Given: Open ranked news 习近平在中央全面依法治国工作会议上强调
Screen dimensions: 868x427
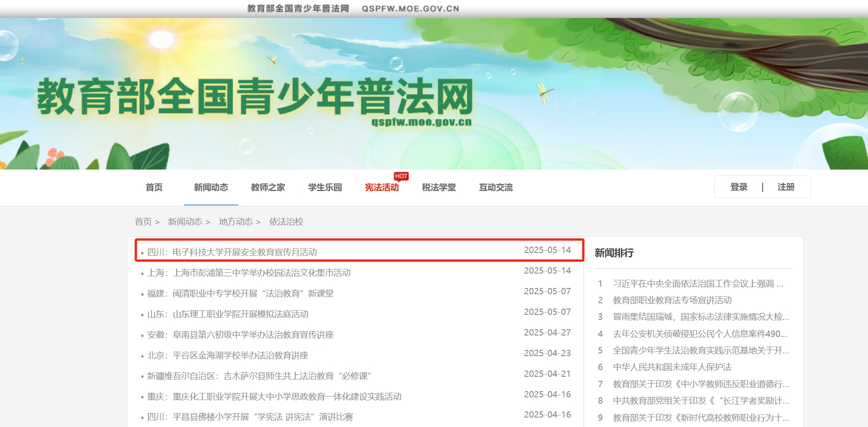Looking at the screenshot, I should tap(698, 283).
